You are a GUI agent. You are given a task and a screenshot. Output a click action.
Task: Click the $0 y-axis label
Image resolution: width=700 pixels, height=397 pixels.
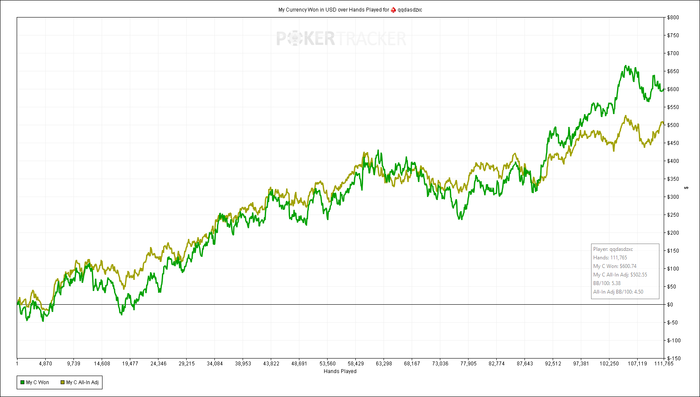pos(671,305)
